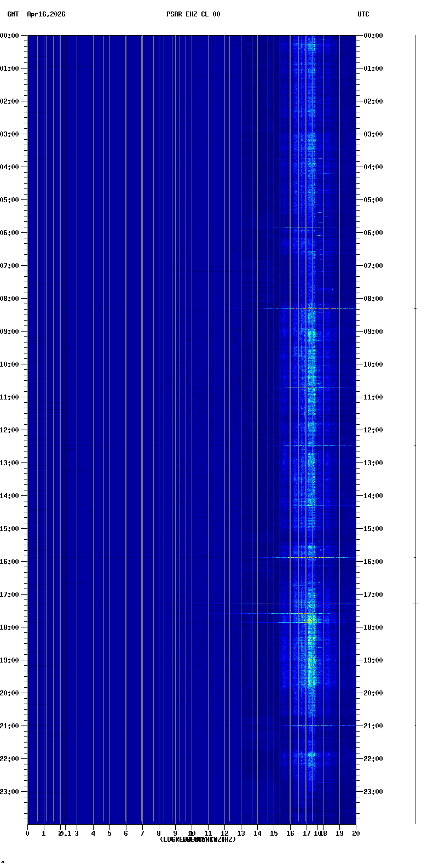Click the PSAR EHZ CL 00 station title
The image size is (439, 868).
click(x=193, y=14)
